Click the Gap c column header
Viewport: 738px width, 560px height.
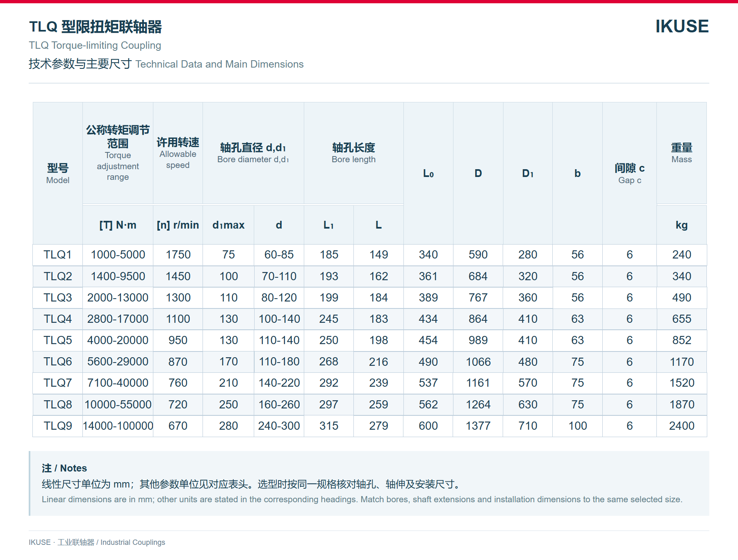(x=629, y=173)
